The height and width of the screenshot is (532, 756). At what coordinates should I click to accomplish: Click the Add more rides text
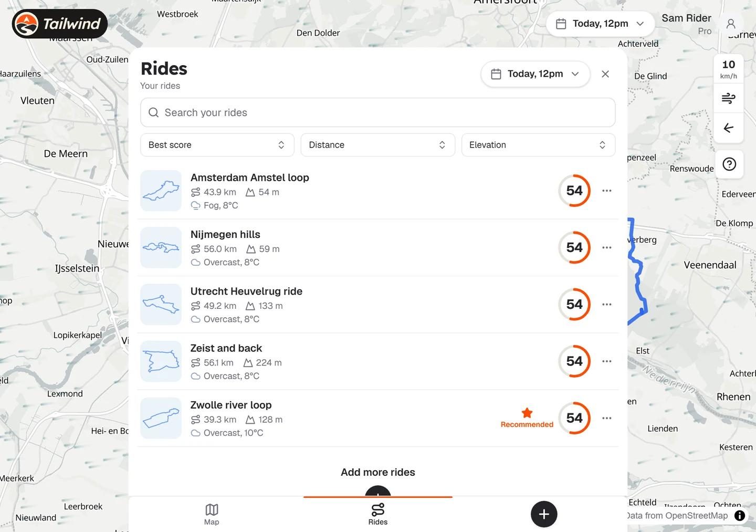click(x=378, y=472)
